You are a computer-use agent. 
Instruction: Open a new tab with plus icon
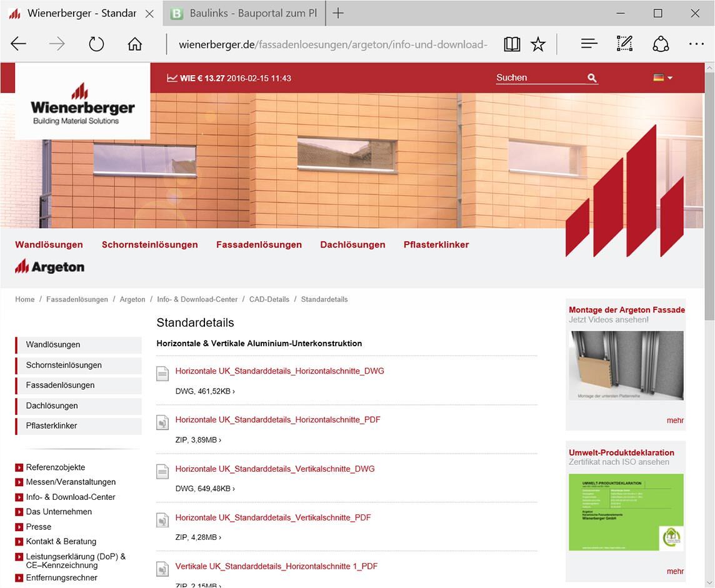click(x=338, y=13)
